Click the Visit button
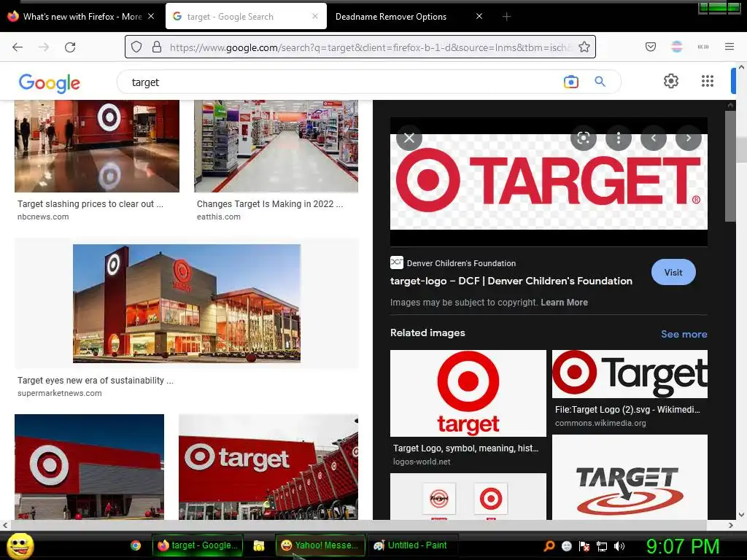747x560 pixels. [673, 273]
